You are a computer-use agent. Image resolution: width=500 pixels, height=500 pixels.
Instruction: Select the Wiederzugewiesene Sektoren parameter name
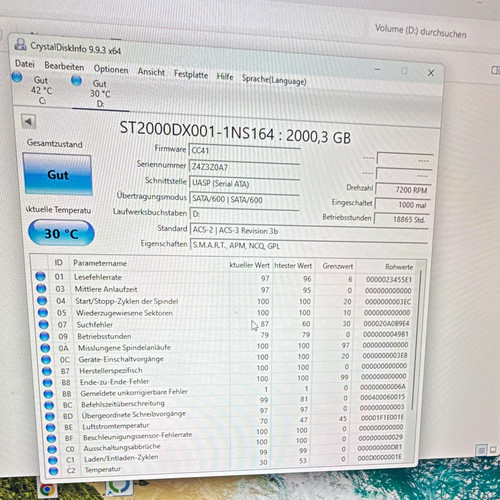point(124,313)
